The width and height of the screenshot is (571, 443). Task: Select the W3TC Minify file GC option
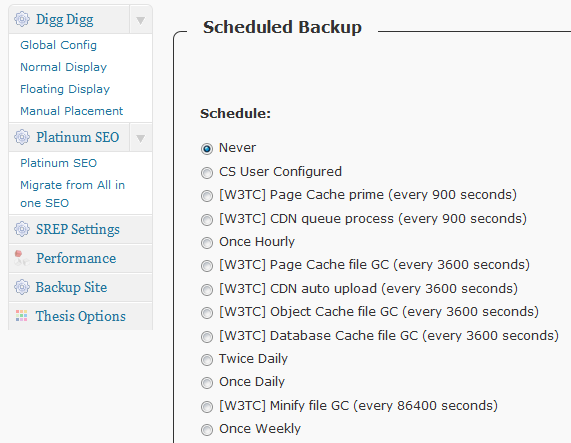207,407
